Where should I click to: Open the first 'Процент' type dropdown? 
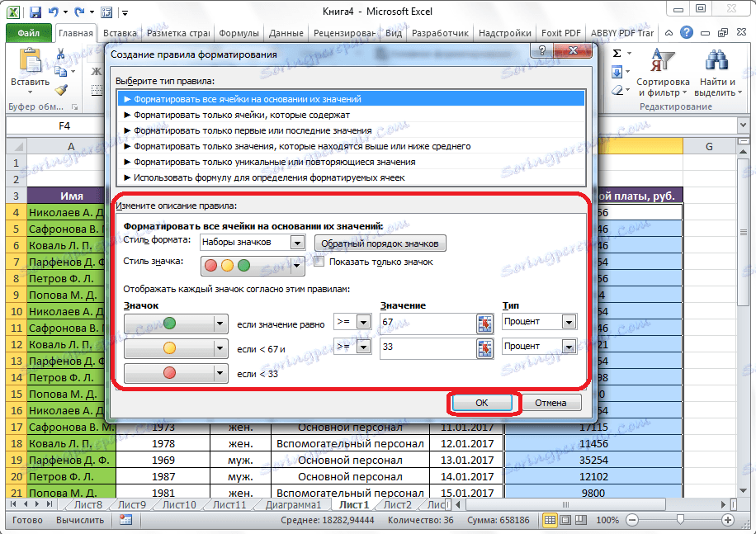569,321
